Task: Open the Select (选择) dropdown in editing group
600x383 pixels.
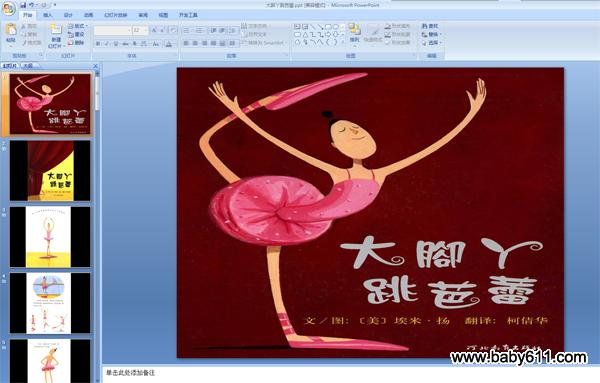Action: [x=432, y=43]
